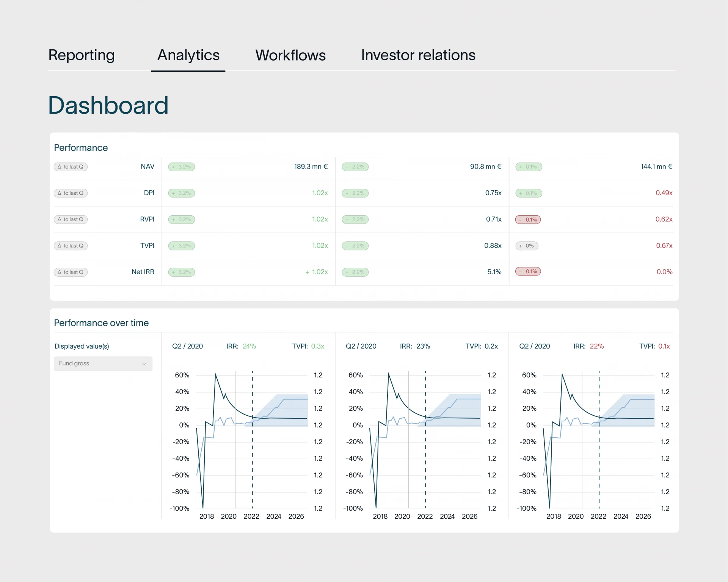Click the 189.3 mn € NAV value

point(311,167)
